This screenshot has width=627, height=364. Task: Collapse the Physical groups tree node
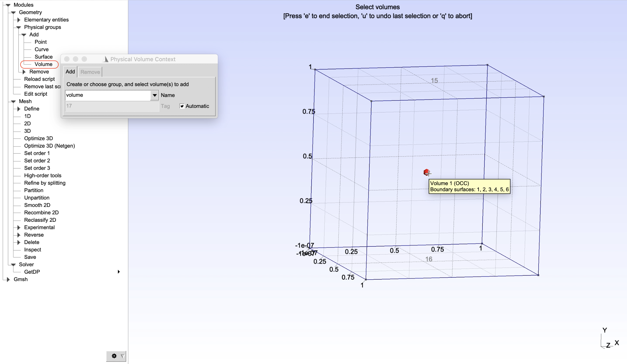pyautogui.click(x=19, y=27)
